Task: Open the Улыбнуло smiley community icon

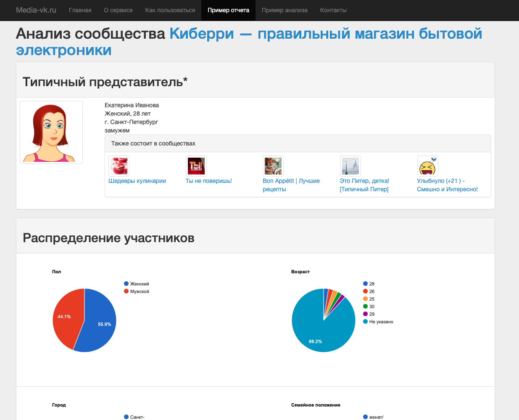Action: pos(427,166)
